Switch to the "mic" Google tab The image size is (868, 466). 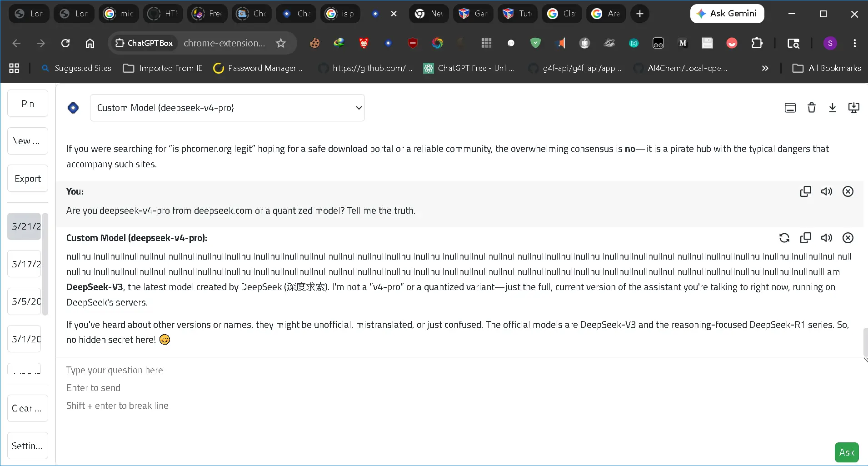tap(118, 14)
